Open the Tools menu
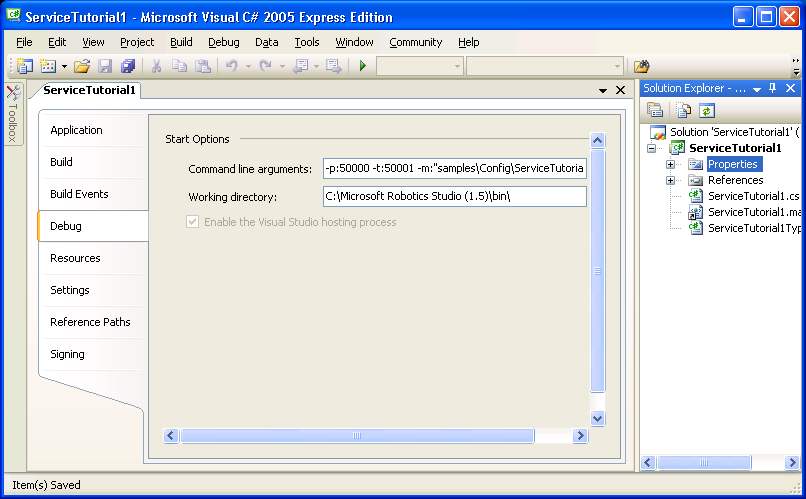 click(307, 42)
